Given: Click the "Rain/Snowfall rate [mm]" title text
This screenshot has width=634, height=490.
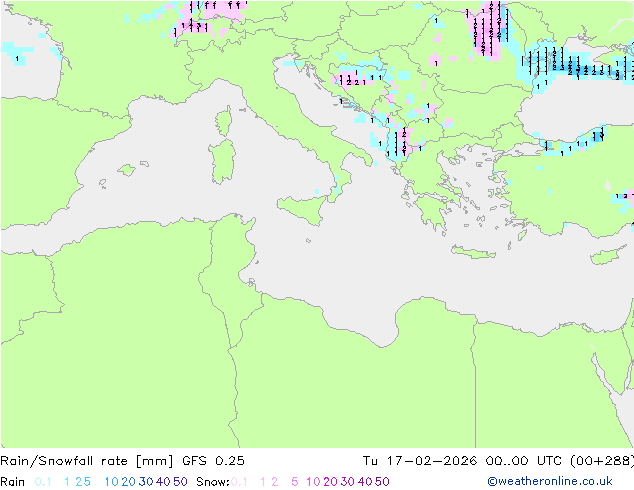Looking at the screenshot, I should pyautogui.click(x=87, y=461).
